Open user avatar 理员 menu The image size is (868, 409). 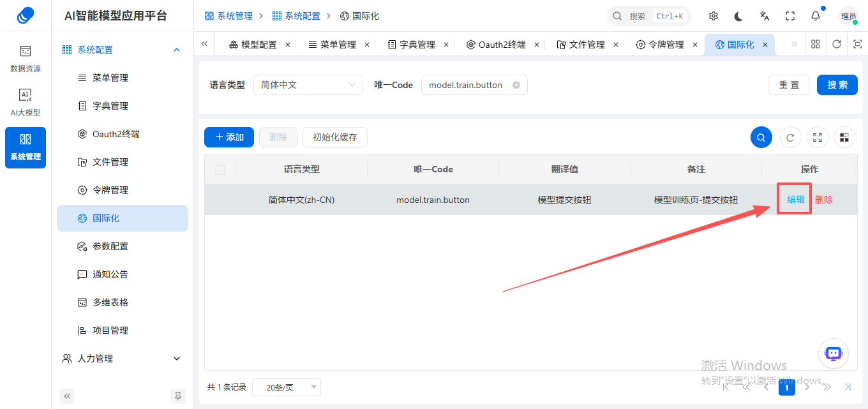point(849,16)
